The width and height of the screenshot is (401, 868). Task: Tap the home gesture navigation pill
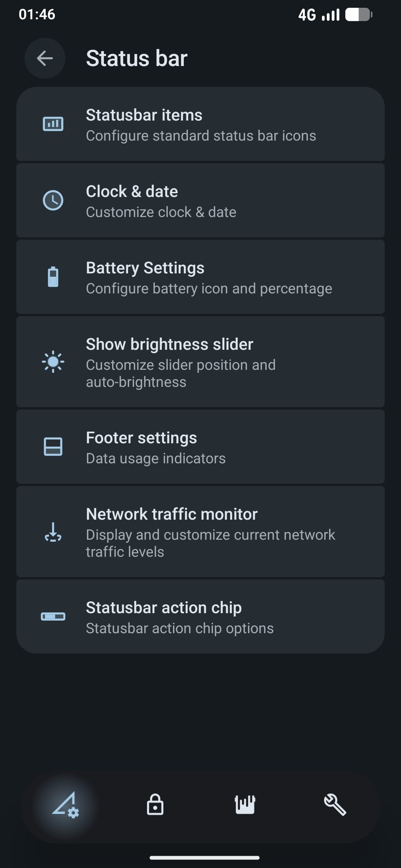(x=205, y=858)
